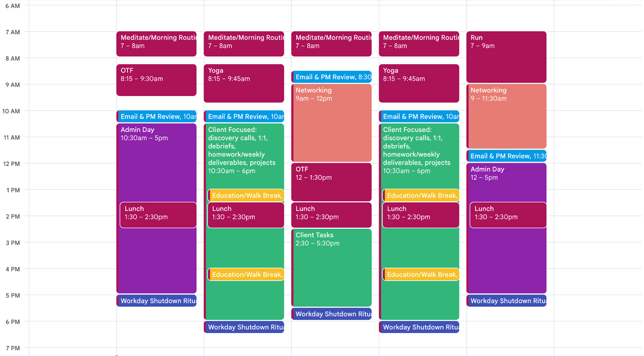Open the Run 7 – 9am event
The image size is (644, 356).
click(x=506, y=57)
